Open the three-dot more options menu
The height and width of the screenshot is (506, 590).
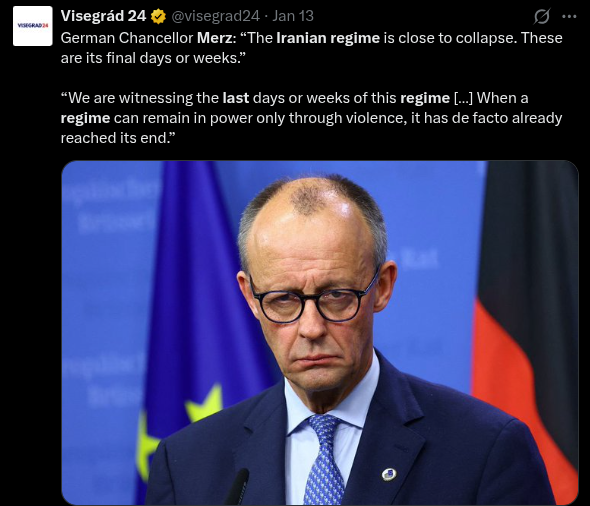(569, 17)
